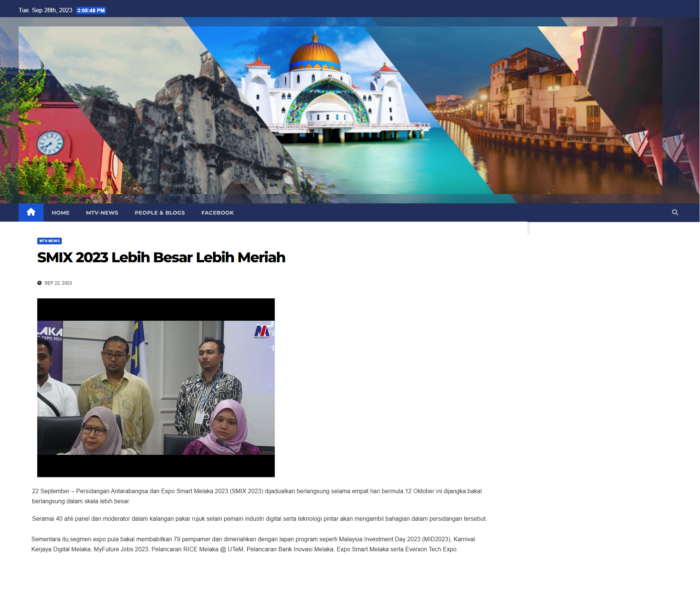Open the HOME menu item
Viewport: 700px width, 596px height.
(x=60, y=213)
